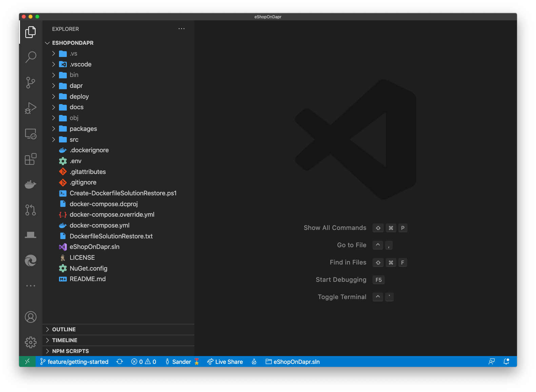Open the Explorer view in activity bar

31,32
